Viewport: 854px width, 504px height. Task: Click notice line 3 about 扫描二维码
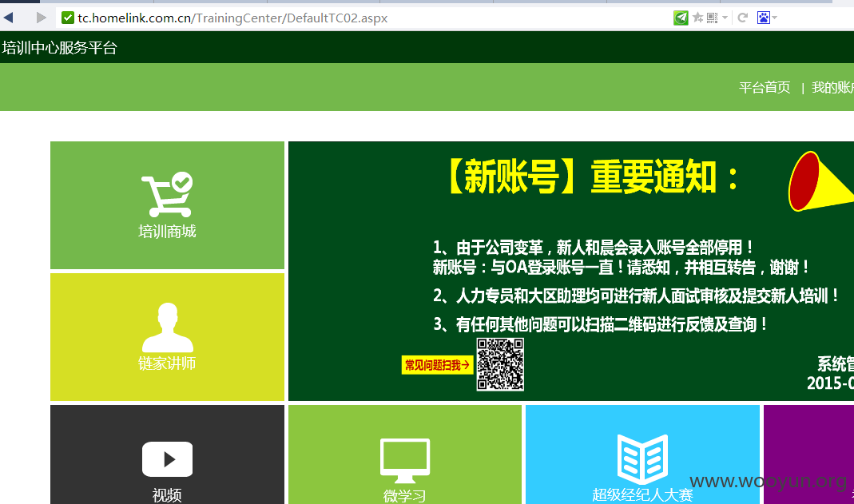coord(600,325)
